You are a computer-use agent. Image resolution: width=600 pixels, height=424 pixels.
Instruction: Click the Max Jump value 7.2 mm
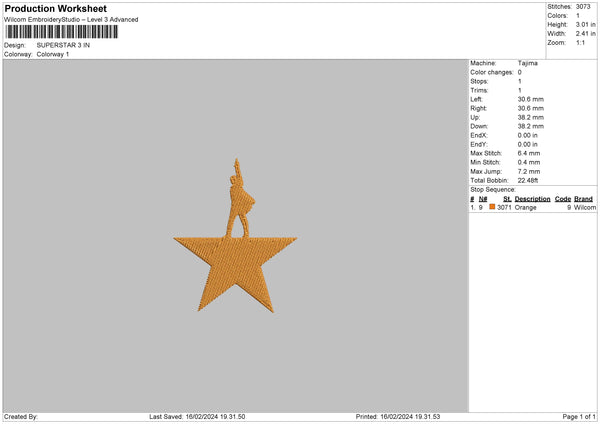pyautogui.click(x=529, y=172)
